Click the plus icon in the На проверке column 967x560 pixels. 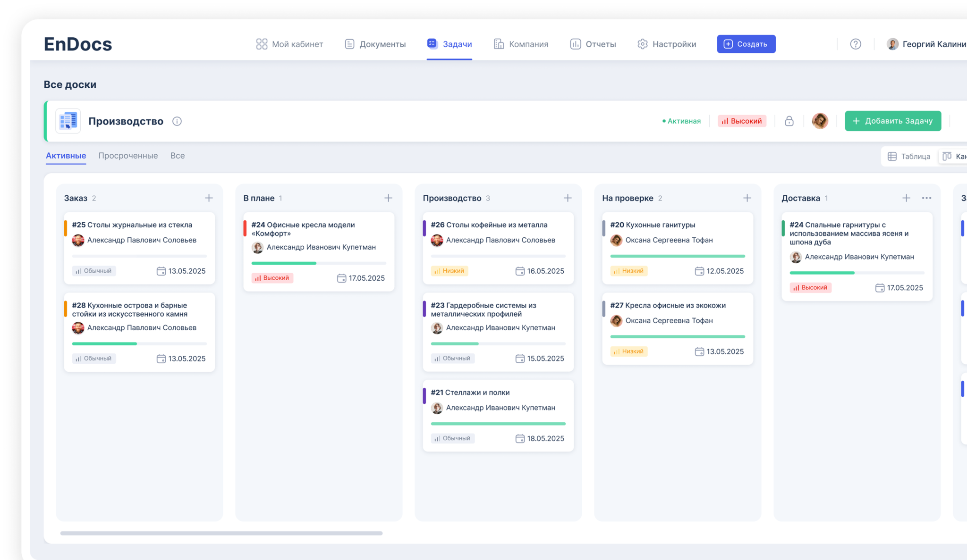pos(747,198)
